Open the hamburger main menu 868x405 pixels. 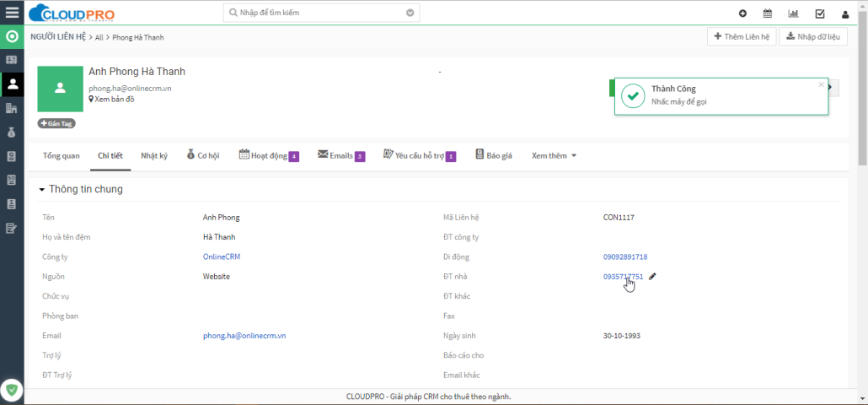point(12,13)
